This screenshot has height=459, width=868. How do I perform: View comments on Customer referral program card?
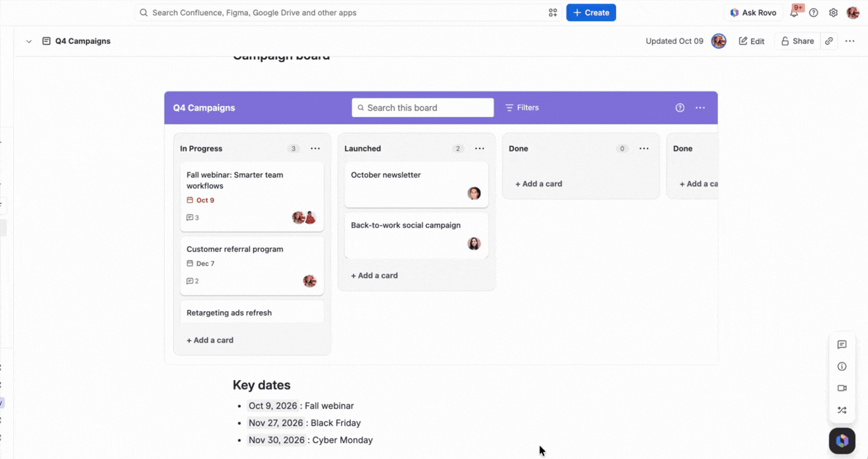[193, 281]
